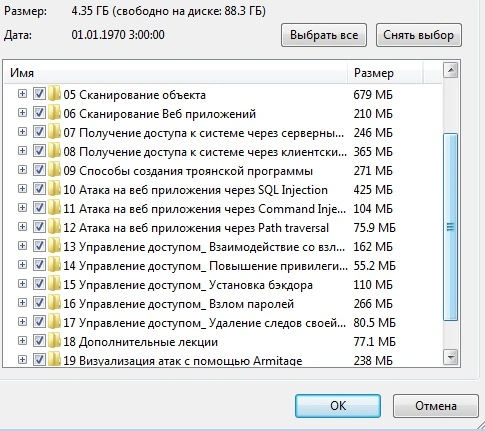The width and height of the screenshot is (485, 431).
Task: Sort list by Размер column header
Action: click(385, 73)
